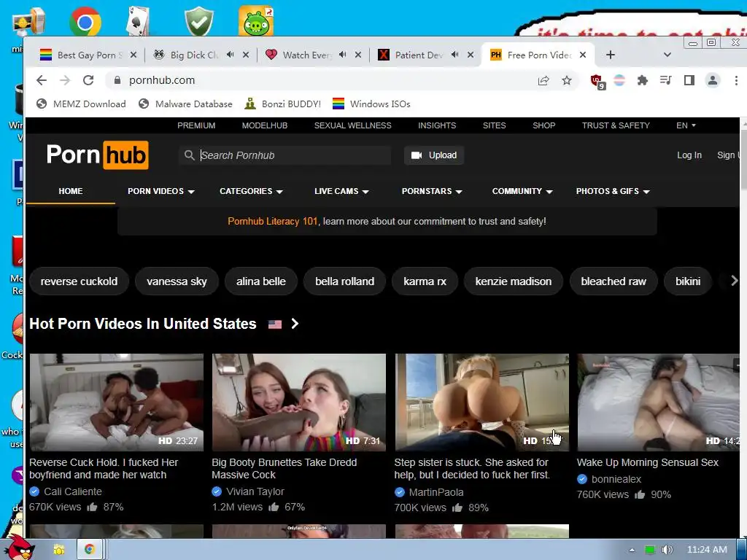Screen dimensions: 747x560
Task: Bookmark this page with the star
Action: [566, 80]
